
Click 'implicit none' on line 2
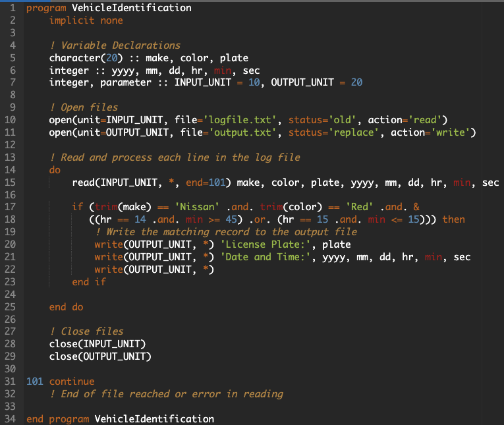[x=86, y=20]
